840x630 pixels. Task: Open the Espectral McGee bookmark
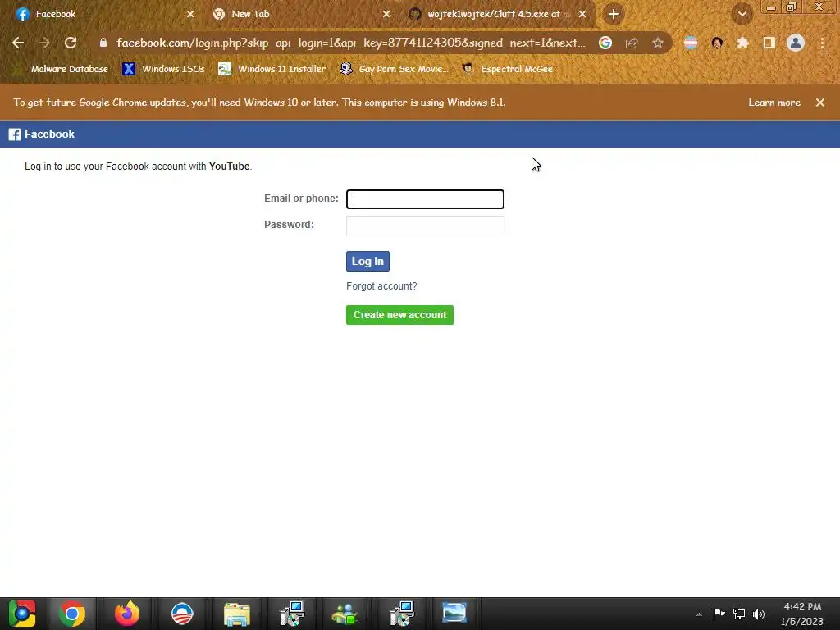pyautogui.click(x=508, y=69)
